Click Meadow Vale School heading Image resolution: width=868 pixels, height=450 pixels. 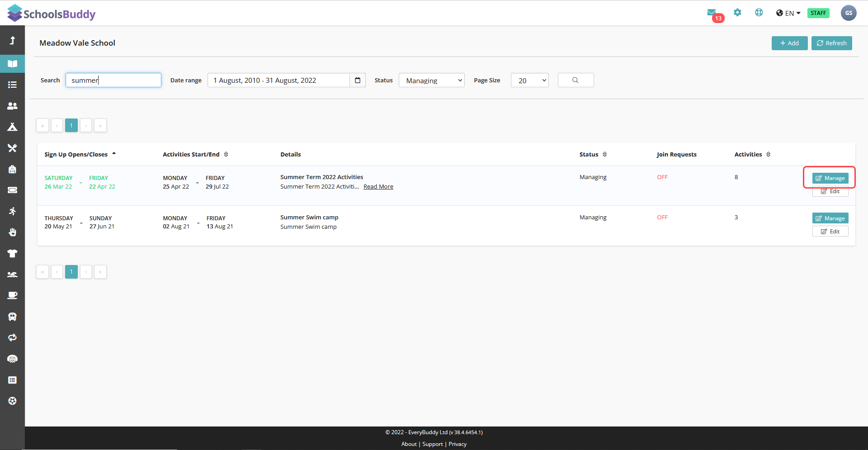77,43
